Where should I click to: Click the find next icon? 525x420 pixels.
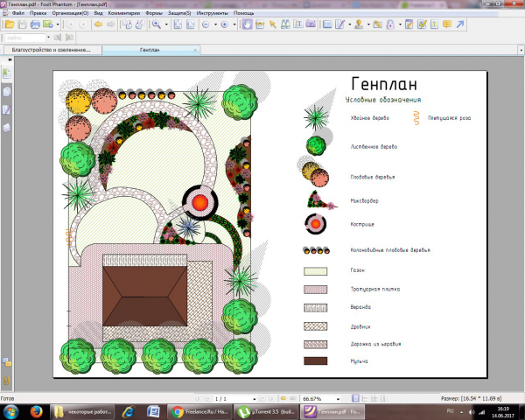[x=70, y=38]
